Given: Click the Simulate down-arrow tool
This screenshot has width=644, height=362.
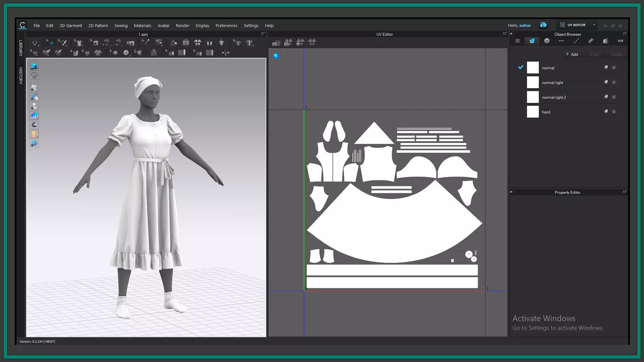Looking at the screenshot, I should coord(35,43).
